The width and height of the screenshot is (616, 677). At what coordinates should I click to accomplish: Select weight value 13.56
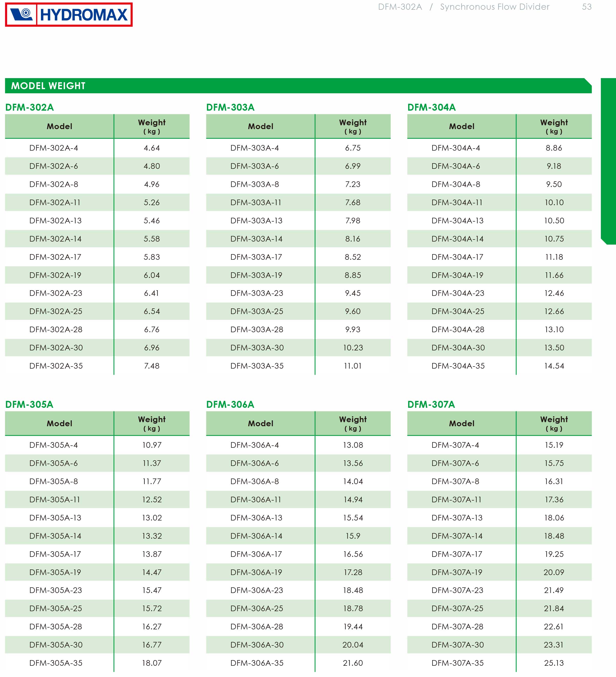[353, 463]
